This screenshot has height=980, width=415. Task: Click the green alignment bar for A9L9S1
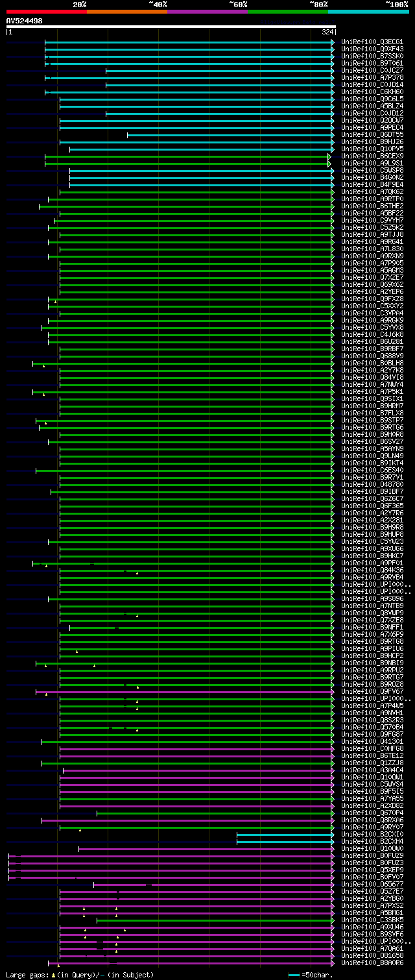coord(187,164)
